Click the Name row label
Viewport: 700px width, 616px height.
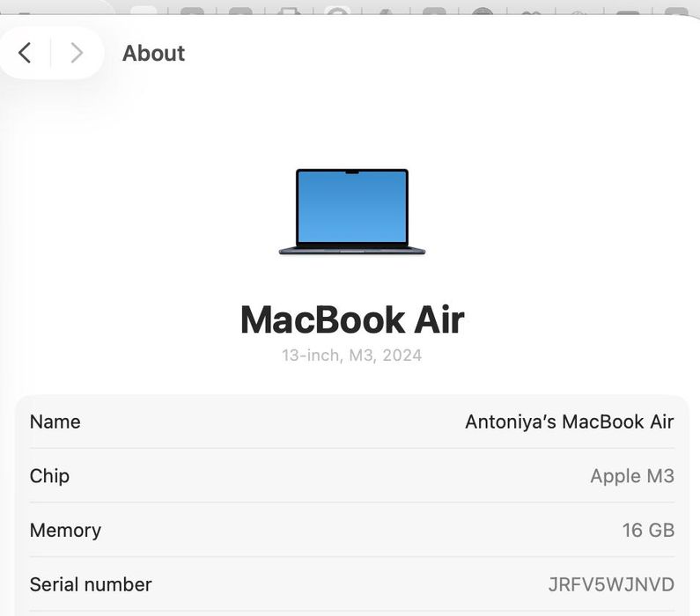[55, 422]
